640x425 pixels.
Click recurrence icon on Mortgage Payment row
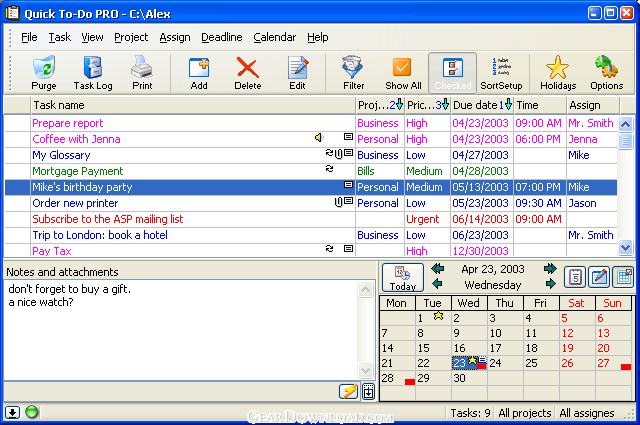pyautogui.click(x=329, y=169)
